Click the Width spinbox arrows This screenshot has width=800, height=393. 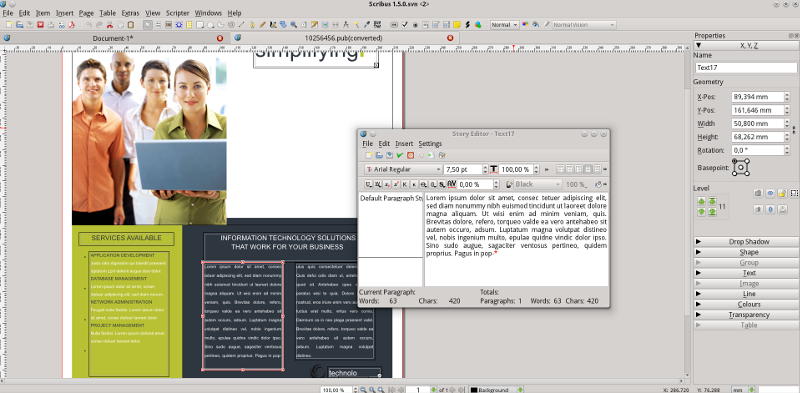(x=787, y=124)
